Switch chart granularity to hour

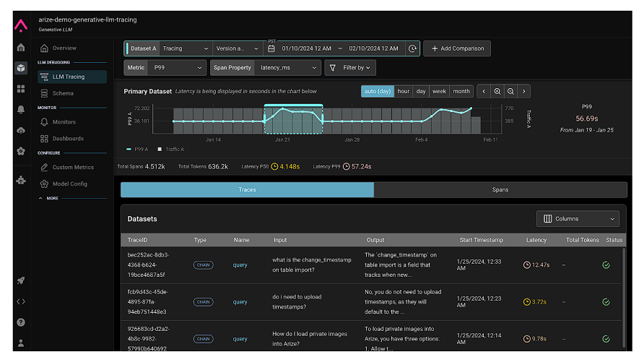click(x=404, y=91)
